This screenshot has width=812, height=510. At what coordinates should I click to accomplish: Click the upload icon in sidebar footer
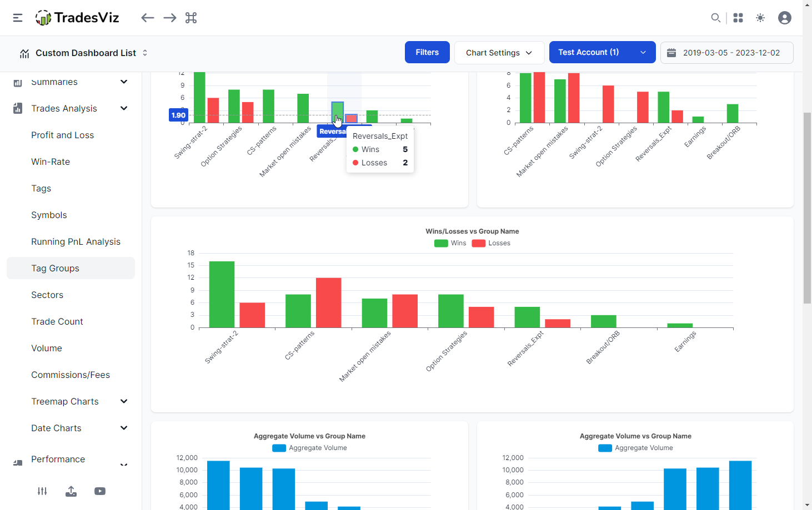pos(71,491)
